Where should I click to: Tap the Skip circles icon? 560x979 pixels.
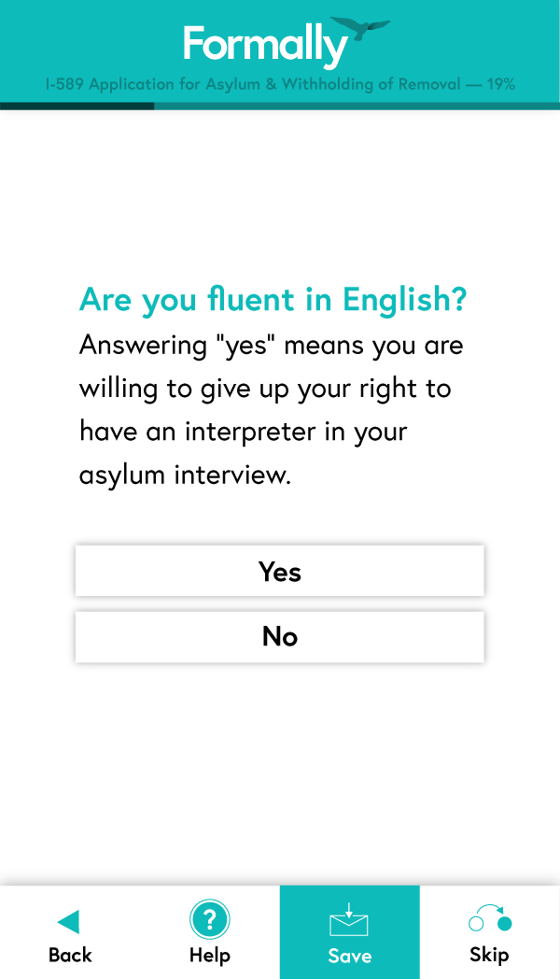(490, 917)
